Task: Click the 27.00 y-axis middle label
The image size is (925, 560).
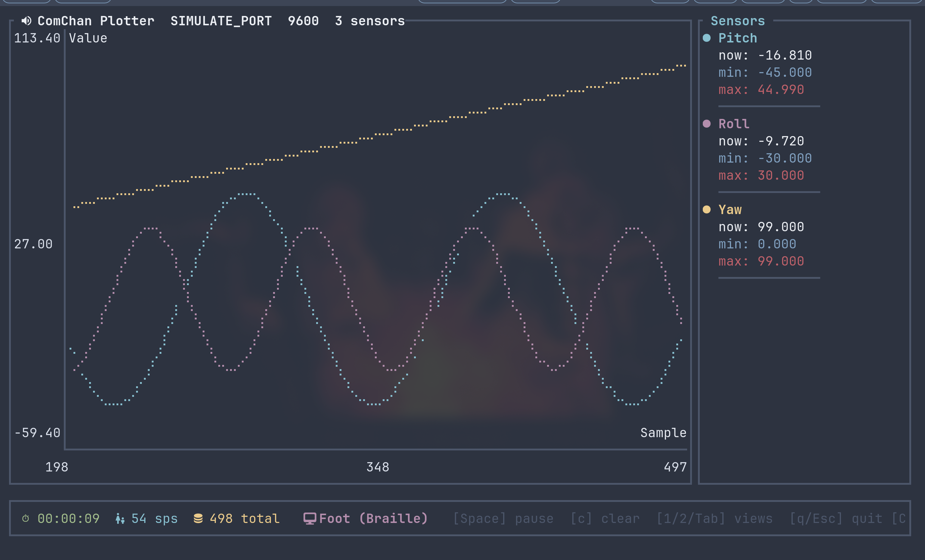Action: click(33, 244)
